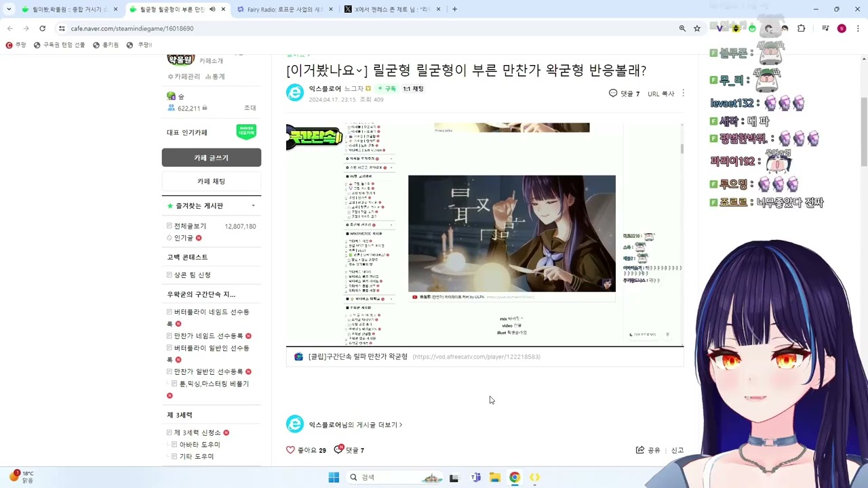
Task: Open the 아바타 도우미 board
Action: click(x=199, y=445)
